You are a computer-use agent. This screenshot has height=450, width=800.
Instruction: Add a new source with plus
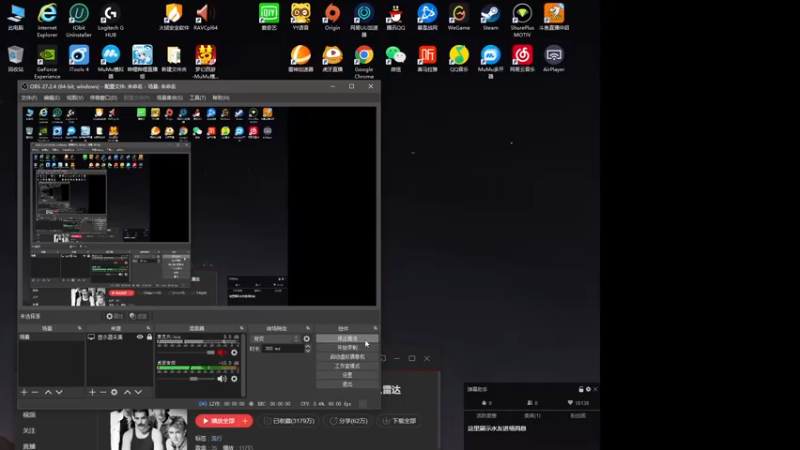pyautogui.click(x=92, y=392)
